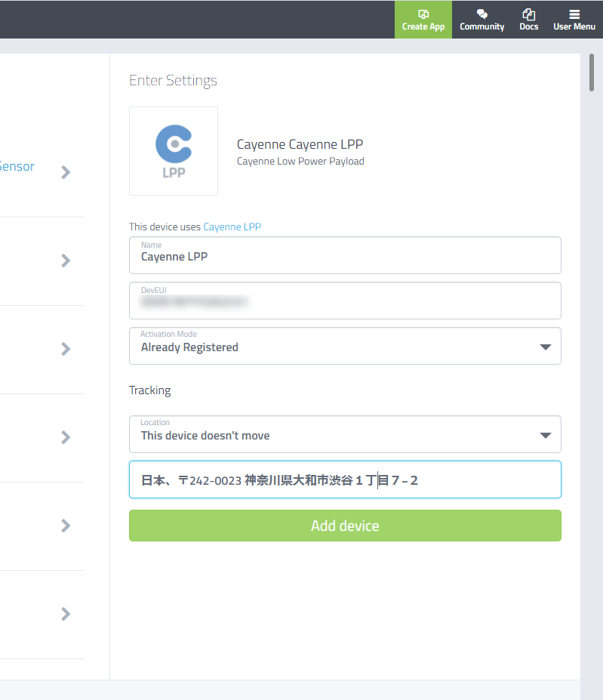Click the fourth sidebar chevron arrow
The height and width of the screenshot is (700, 603).
pyautogui.click(x=66, y=437)
